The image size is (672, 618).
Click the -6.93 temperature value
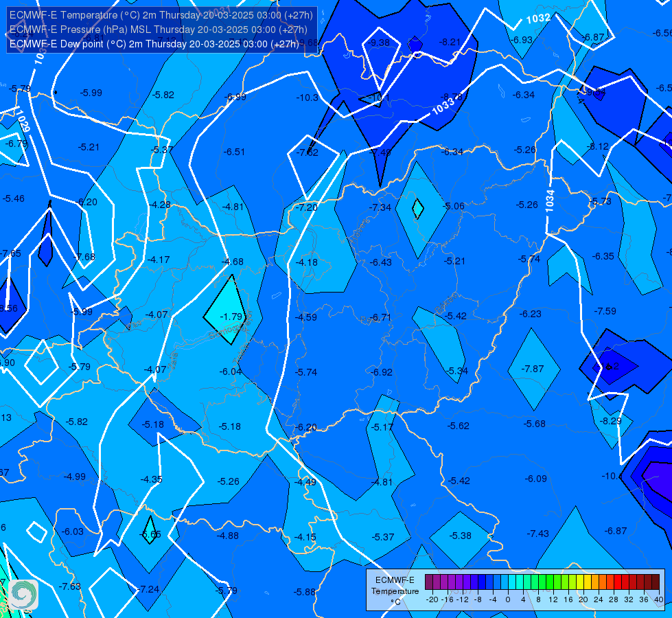[x=522, y=40]
